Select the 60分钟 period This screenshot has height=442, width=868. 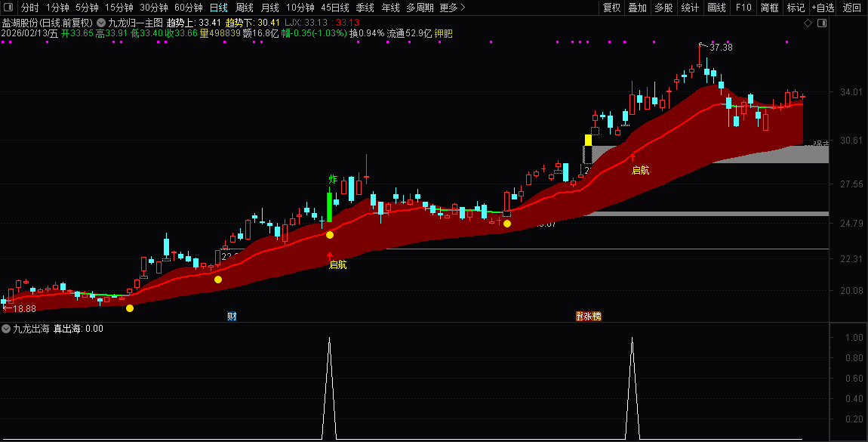pyautogui.click(x=189, y=8)
